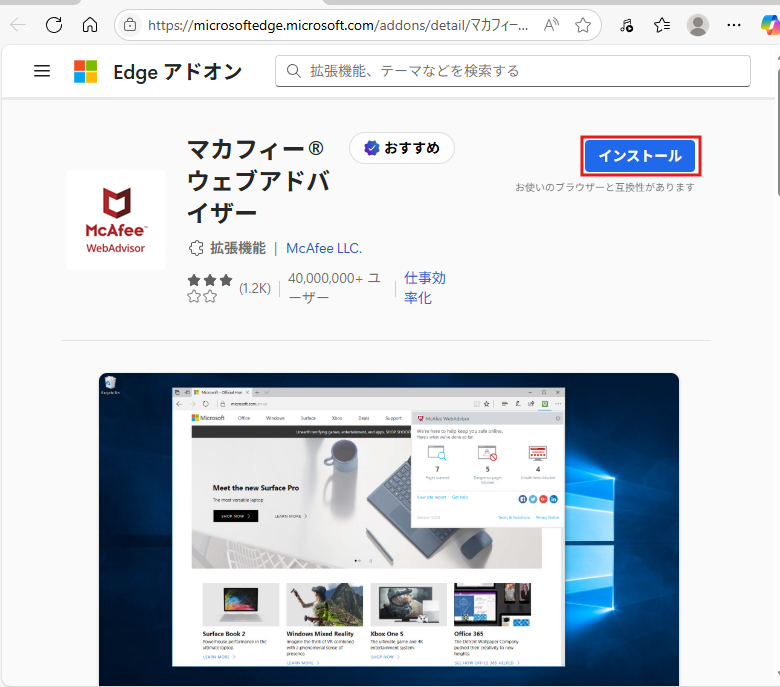This screenshot has width=780, height=687.
Task: Click the star rating icons
Action: click(x=210, y=288)
